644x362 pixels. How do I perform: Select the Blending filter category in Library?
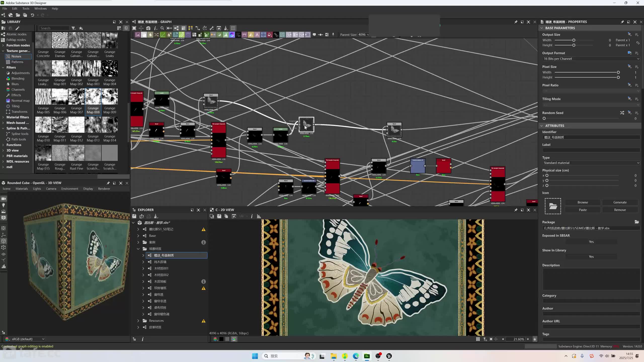[x=18, y=78]
